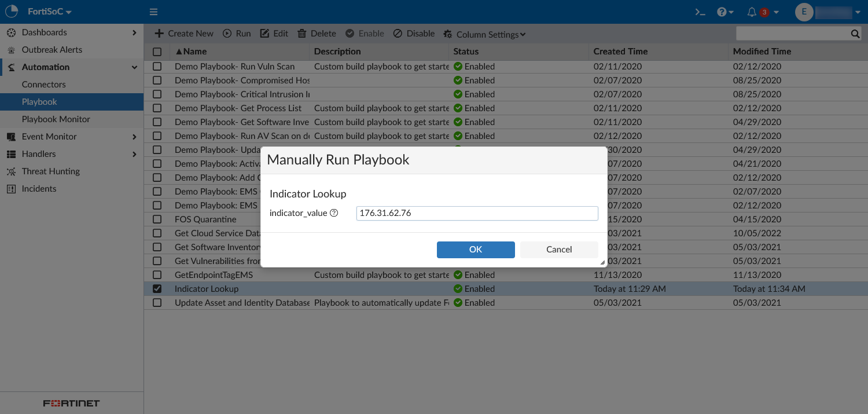Click the Fortinet logo at sidebar bottom
This screenshot has height=414, width=868.
coord(72,403)
